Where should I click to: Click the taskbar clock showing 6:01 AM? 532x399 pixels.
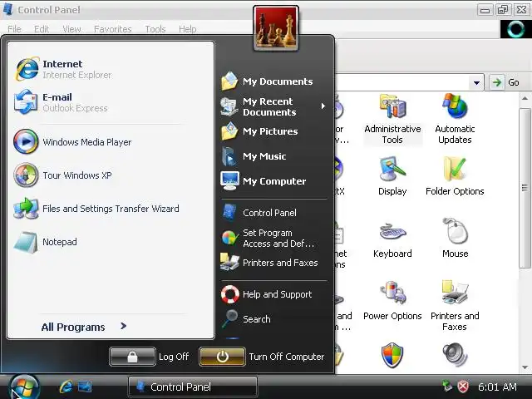pyautogui.click(x=497, y=387)
